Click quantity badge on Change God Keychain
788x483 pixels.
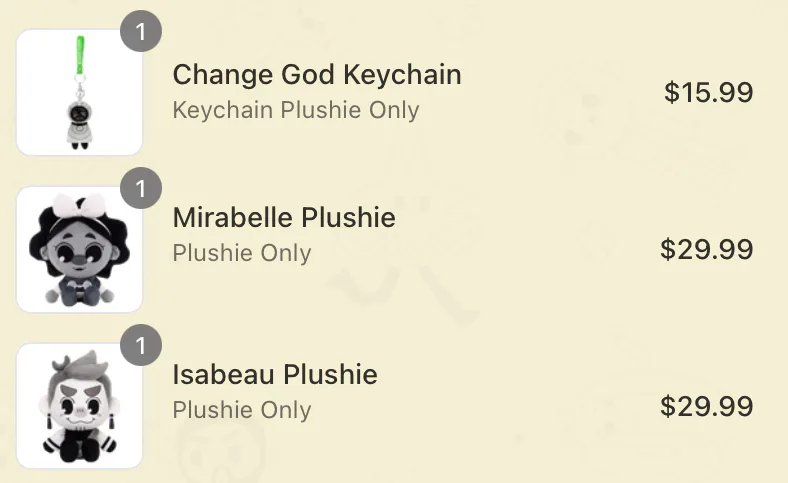tap(141, 31)
